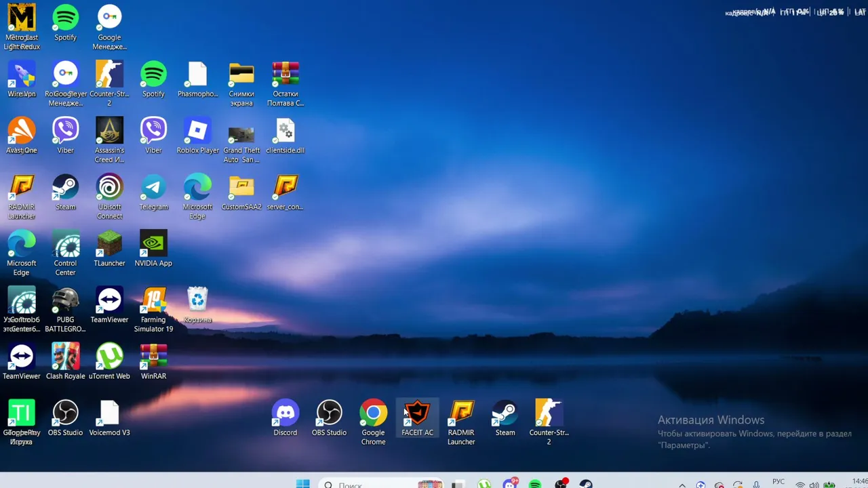The image size is (868, 488).
Task: Select the clientside.dll file
Action: click(x=285, y=136)
